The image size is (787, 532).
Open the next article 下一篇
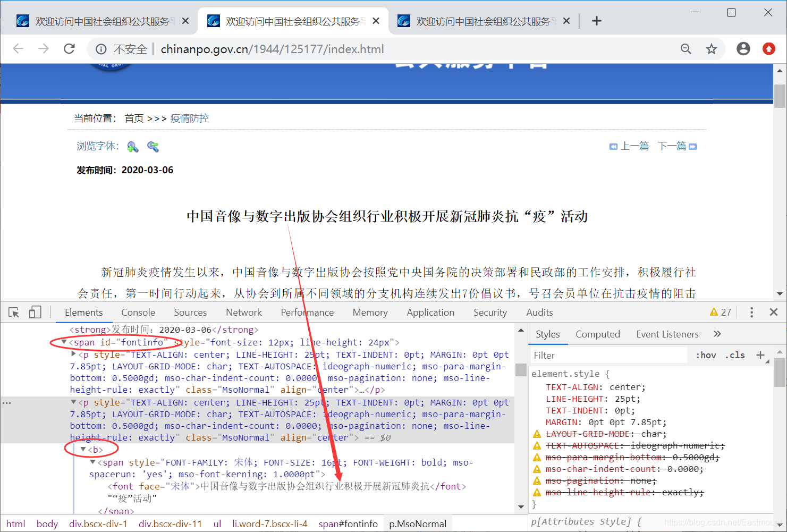click(677, 146)
